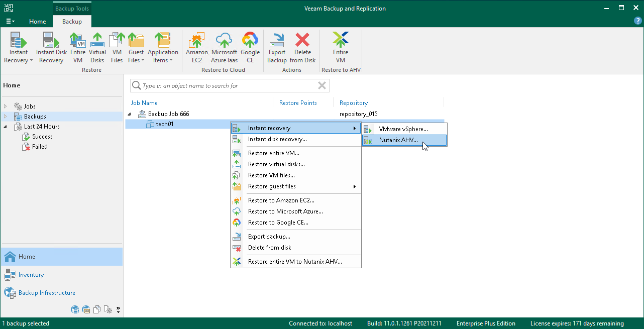The width and height of the screenshot is (644, 329).
Task: Click the third small icon in navigation footer
Action: [x=97, y=309]
